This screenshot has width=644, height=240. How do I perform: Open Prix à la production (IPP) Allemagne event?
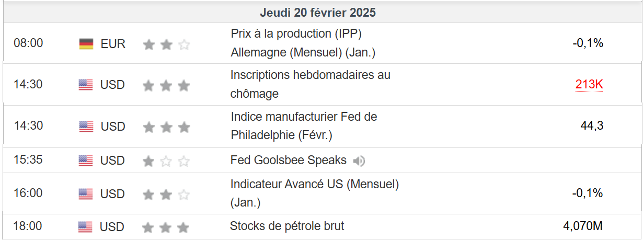(303, 43)
